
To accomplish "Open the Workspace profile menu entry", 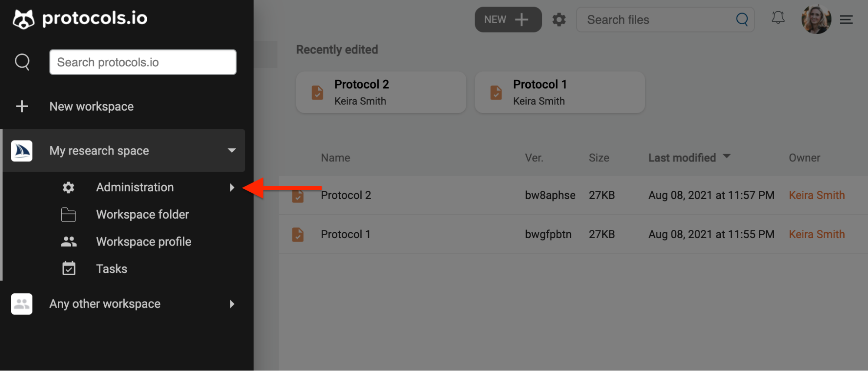I will click(x=144, y=242).
